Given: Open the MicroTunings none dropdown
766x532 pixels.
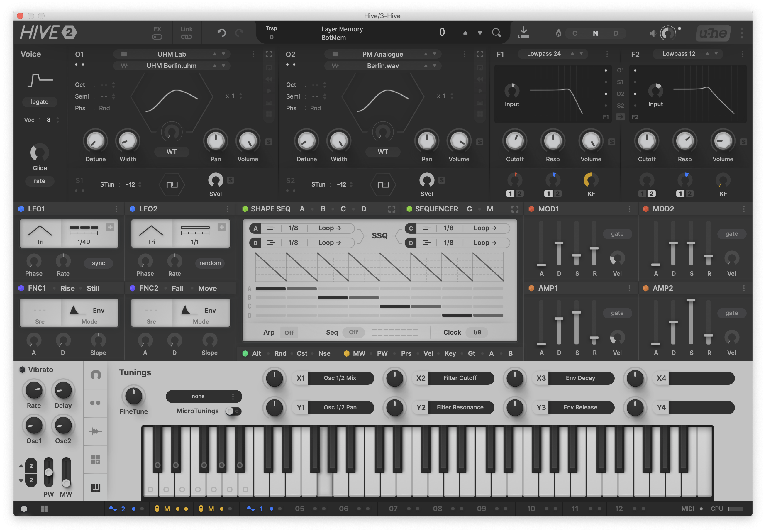Looking at the screenshot, I should pyautogui.click(x=204, y=396).
